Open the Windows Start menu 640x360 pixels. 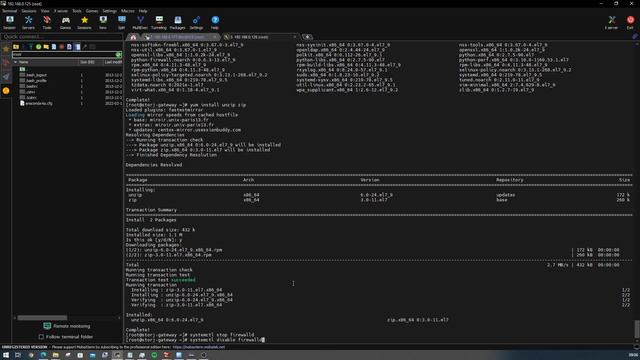pos(6,355)
